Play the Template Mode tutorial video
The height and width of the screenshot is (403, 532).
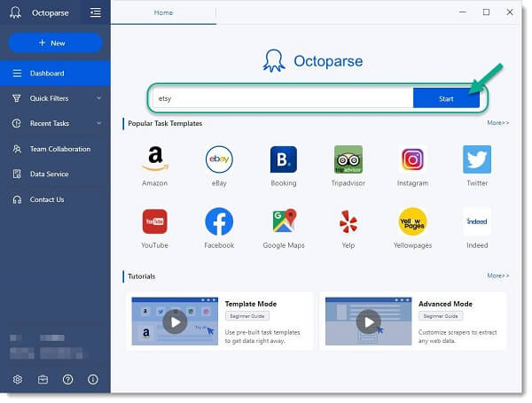click(175, 322)
